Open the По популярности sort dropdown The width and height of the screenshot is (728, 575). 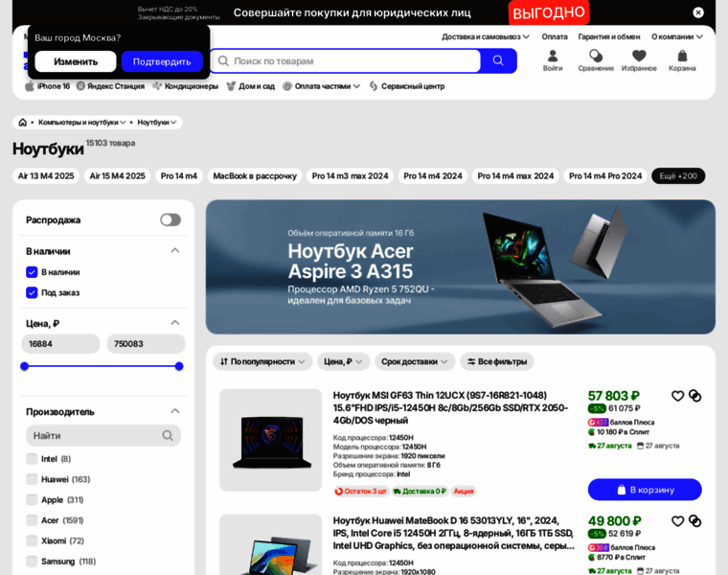[262, 361]
